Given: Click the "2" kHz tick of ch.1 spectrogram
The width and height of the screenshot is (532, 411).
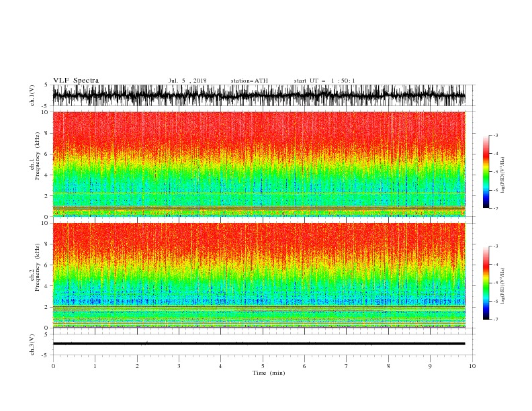Looking at the screenshot, I should 47,196.
